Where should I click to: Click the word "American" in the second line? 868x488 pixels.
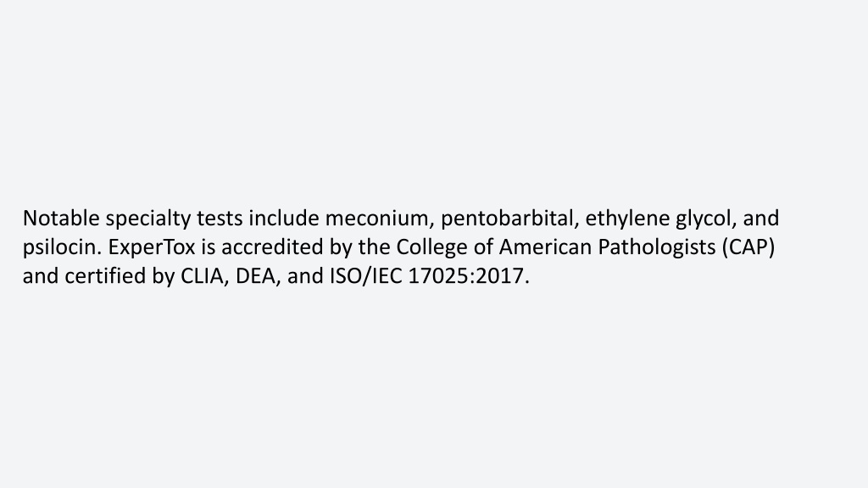(545, 247)
